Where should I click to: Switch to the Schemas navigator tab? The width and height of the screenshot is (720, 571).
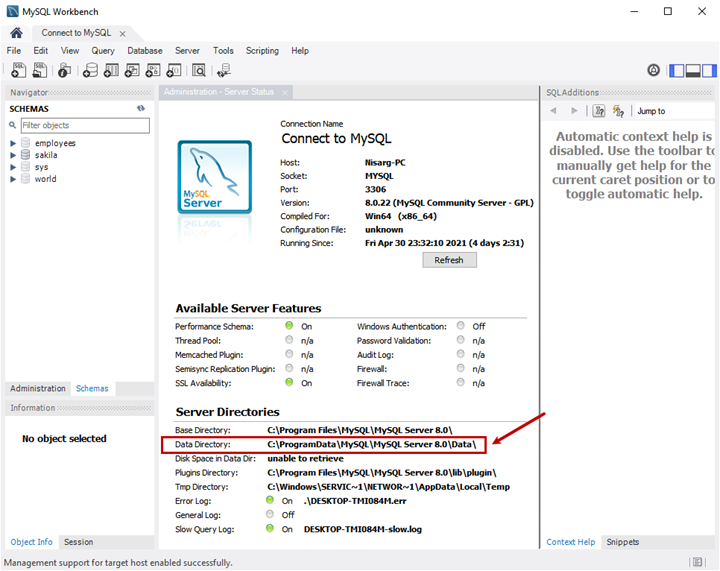click(92, 388)
